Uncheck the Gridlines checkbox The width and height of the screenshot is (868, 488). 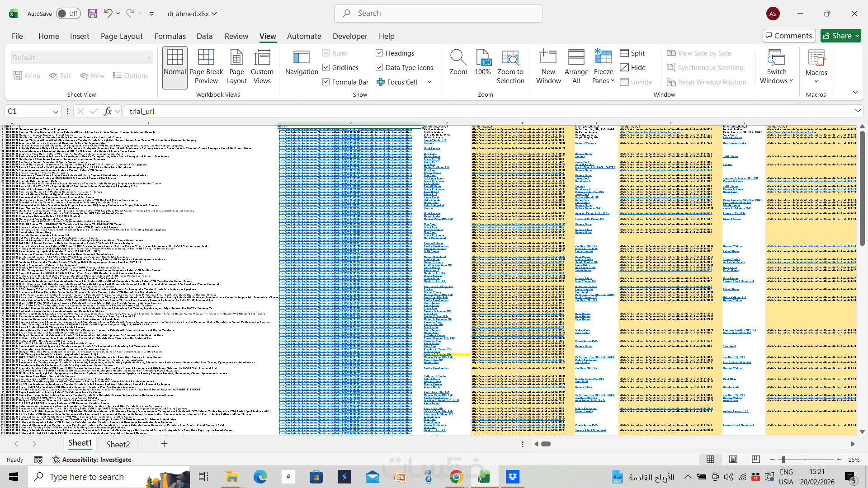(x=326, y=67)
